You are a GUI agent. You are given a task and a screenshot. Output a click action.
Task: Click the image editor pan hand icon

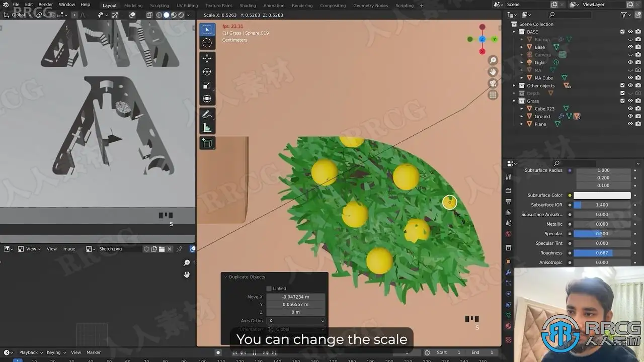pos(187,275)
